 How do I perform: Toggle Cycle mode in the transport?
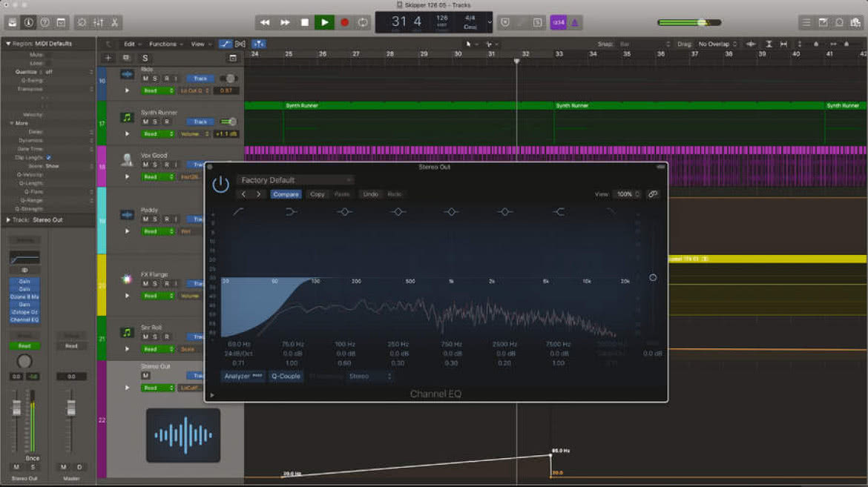[363, 23]
